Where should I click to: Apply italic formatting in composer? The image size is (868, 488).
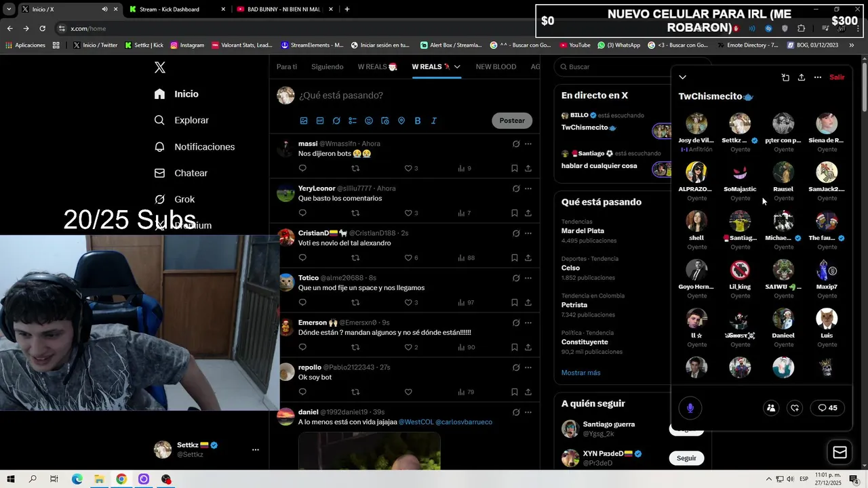pyautogui.click(x=434, y=121)
